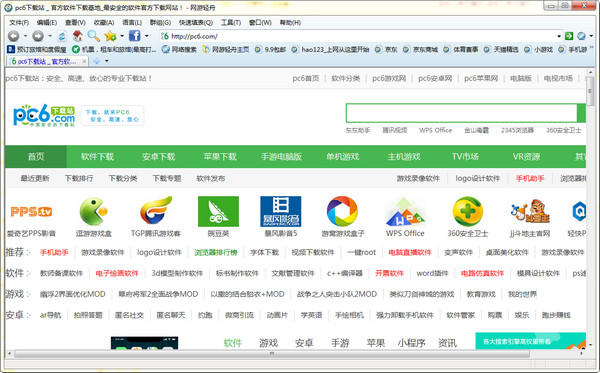The height and width of the screenshot is (373, 600).
Task: Open the hao123 bookmark
Action: [x=330, y=49]
